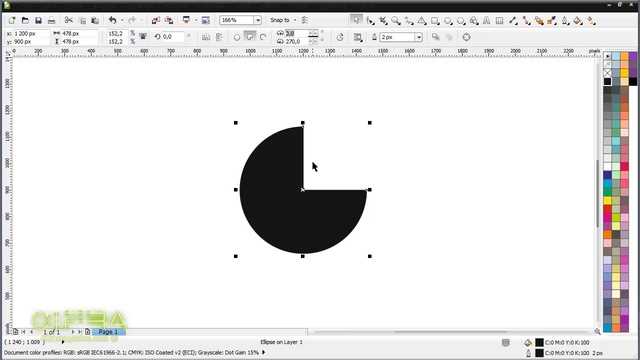Pick the Color Eyedropper tool
640x360 pixels.
552,20
